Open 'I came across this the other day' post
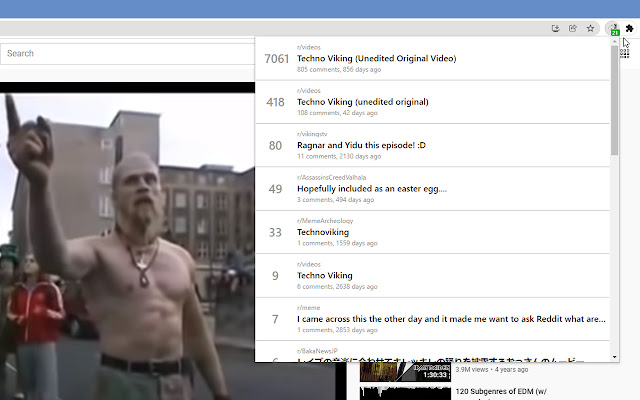This screenshot has width=640, height=400. pyautogui.click(x=451, y=319)
